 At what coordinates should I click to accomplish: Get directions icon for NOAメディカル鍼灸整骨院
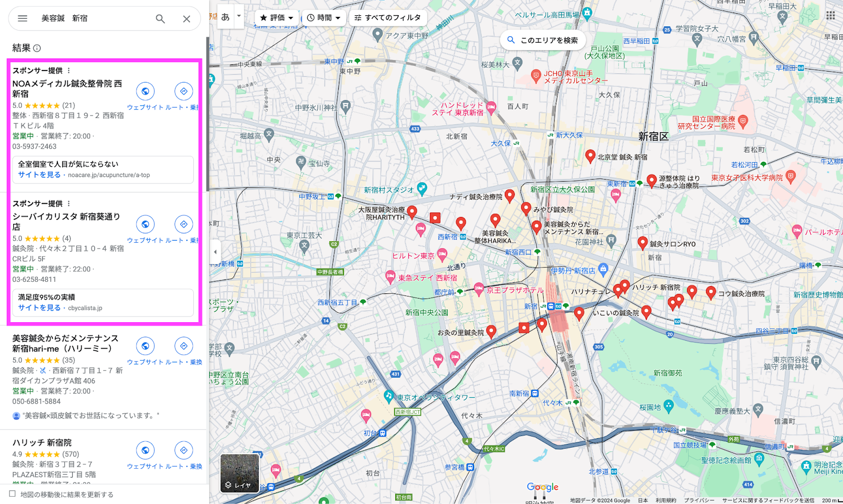coord(183,91)
